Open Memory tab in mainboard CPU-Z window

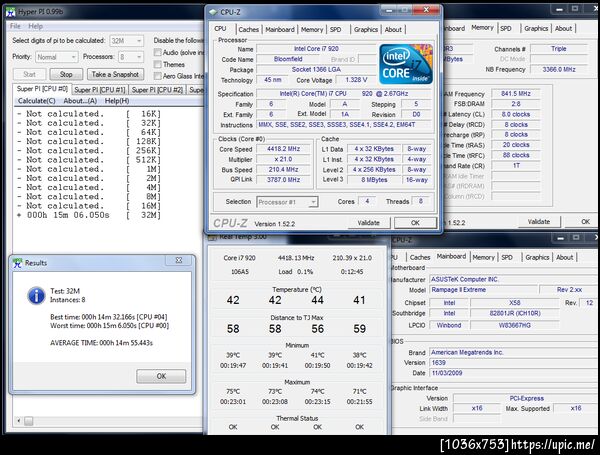click(483, 257)
